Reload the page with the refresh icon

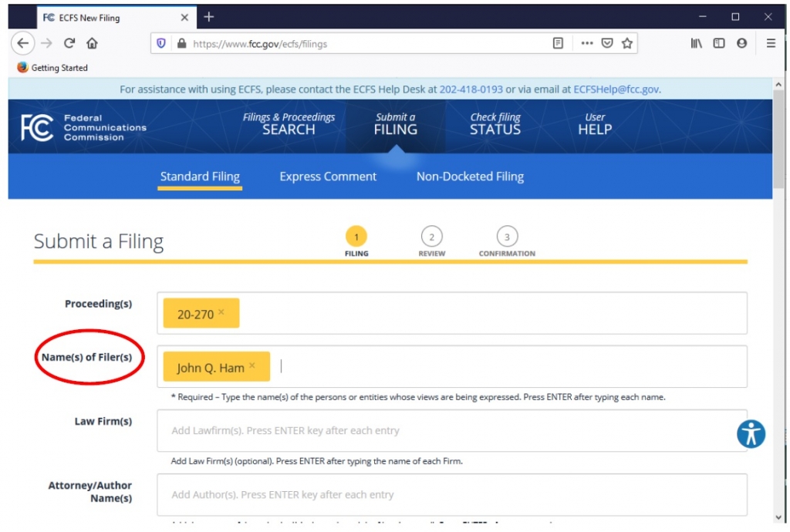[69, 43]
